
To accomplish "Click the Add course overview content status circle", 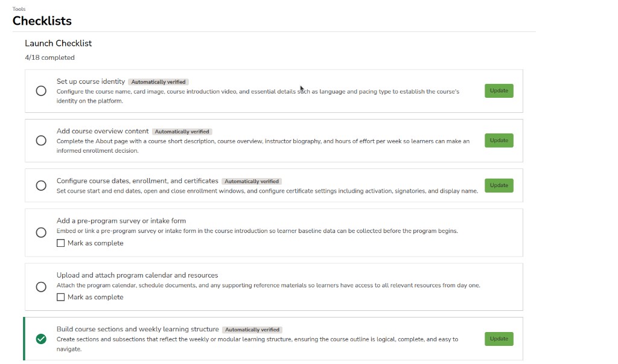I will coord(41,141).
